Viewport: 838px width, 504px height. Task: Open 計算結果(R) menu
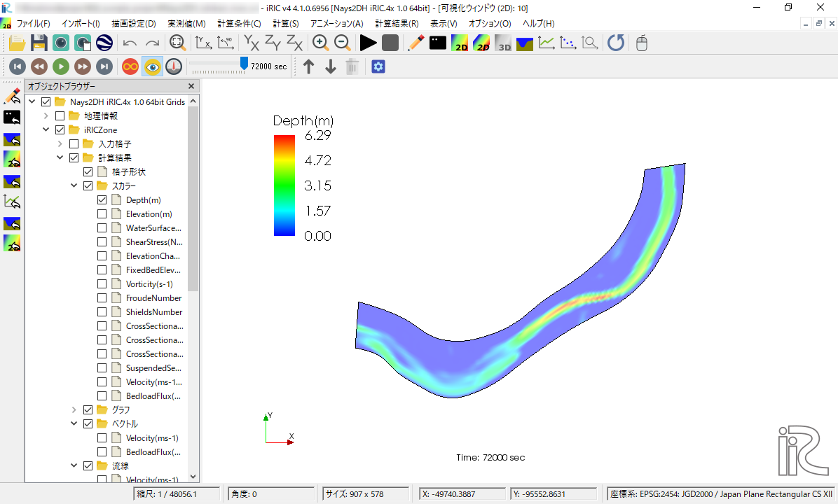coord(397,24)
